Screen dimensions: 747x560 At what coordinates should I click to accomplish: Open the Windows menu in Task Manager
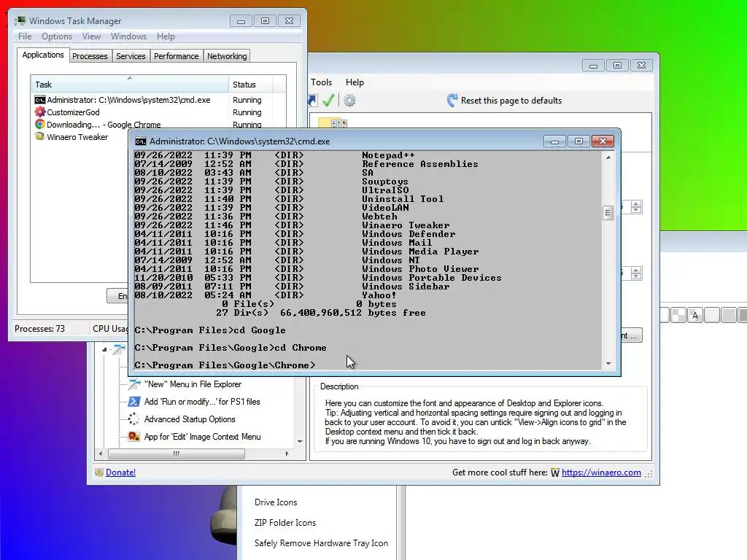tap(128, 36)
